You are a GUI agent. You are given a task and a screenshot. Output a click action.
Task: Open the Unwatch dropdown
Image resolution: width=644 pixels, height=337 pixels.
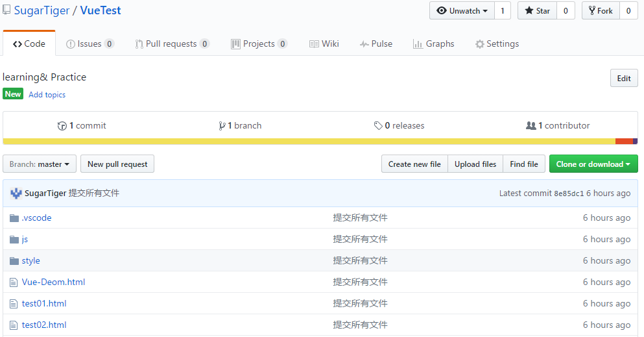point(462,10)
